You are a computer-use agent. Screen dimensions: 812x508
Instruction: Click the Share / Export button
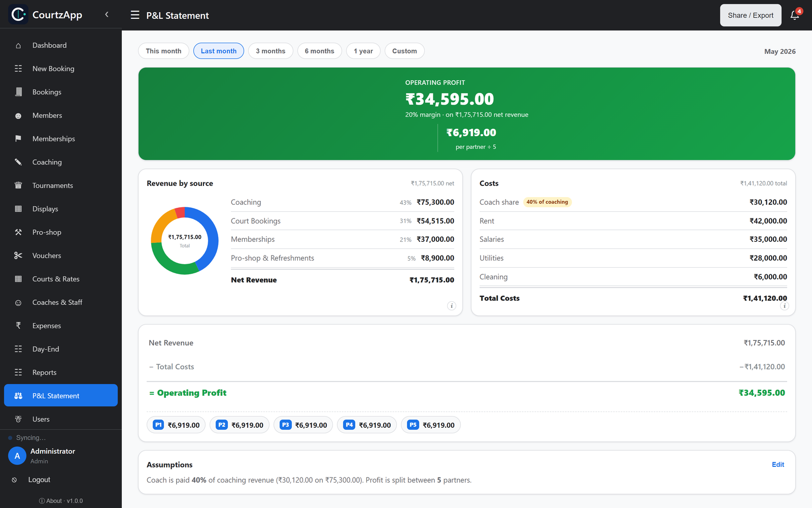751,15
